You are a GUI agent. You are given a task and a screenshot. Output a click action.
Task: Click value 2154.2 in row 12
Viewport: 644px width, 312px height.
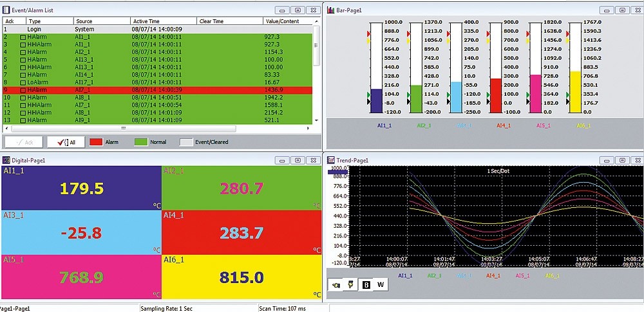click(x=274, y=113)
